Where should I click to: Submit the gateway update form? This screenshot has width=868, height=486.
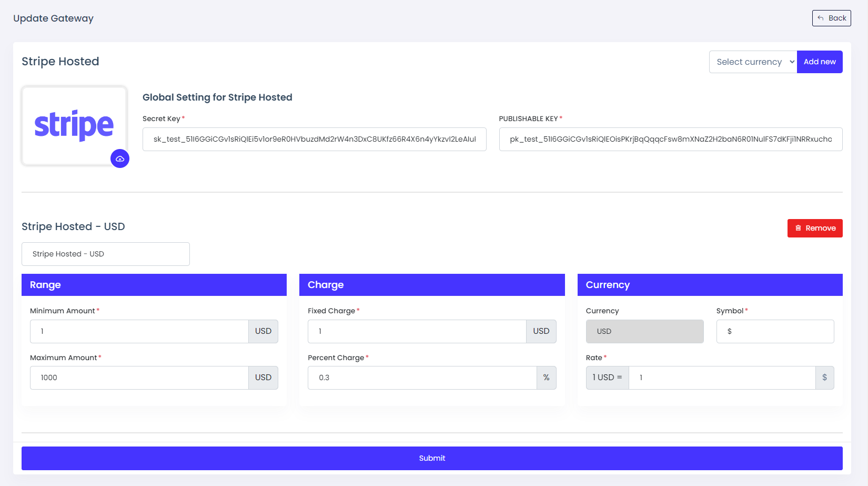[x=431, y=458]
